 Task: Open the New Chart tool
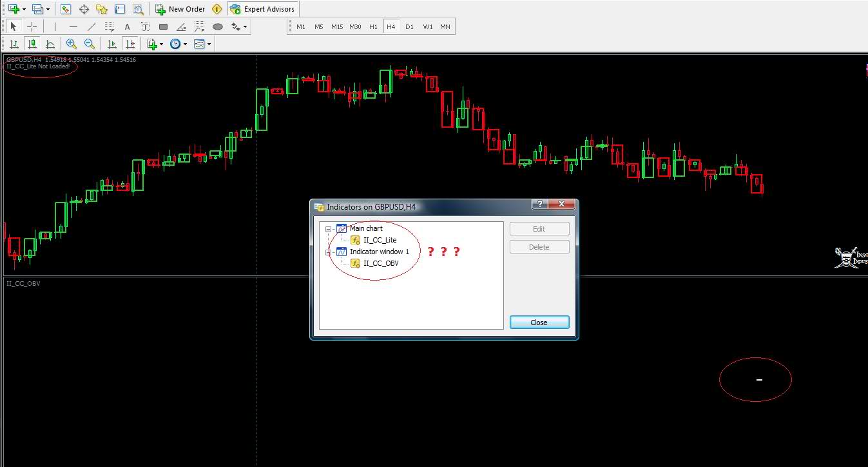click(14, 9)
